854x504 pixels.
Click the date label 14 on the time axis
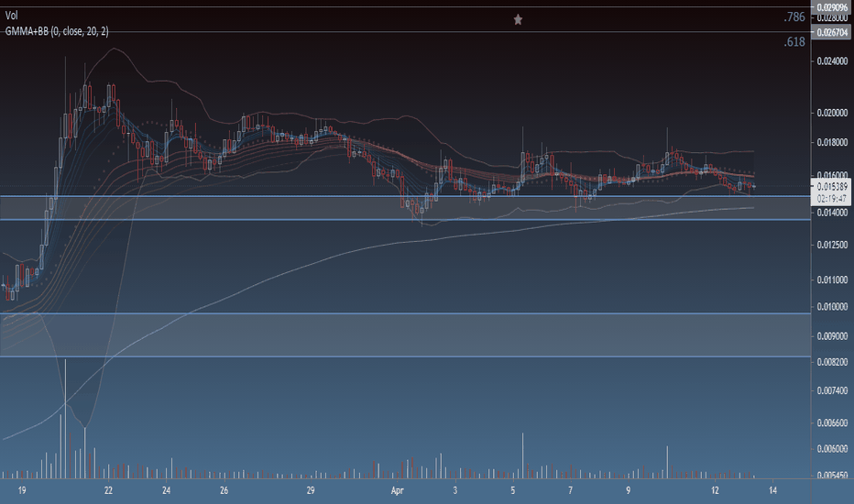772,490
